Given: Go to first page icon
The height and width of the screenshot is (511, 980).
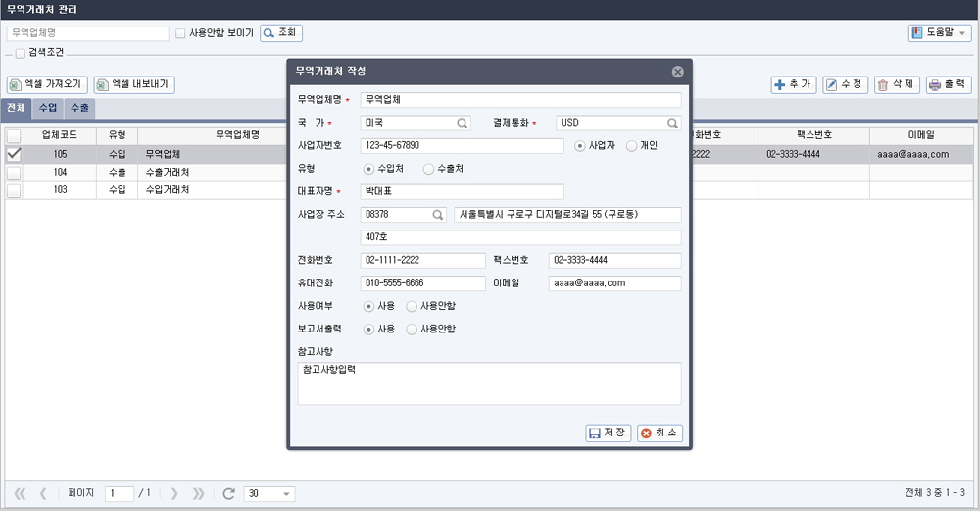Looking at the screenshot, I should click(x=20, y=494).
